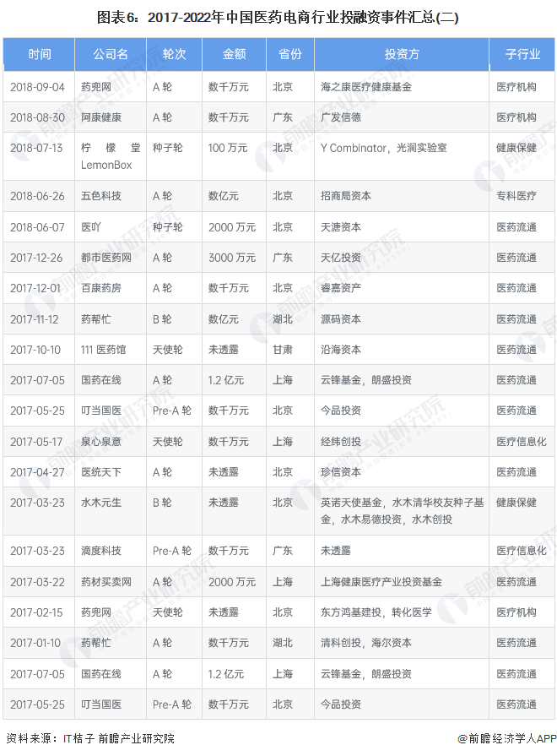Click company name 百康药房

tap(101, 288)
